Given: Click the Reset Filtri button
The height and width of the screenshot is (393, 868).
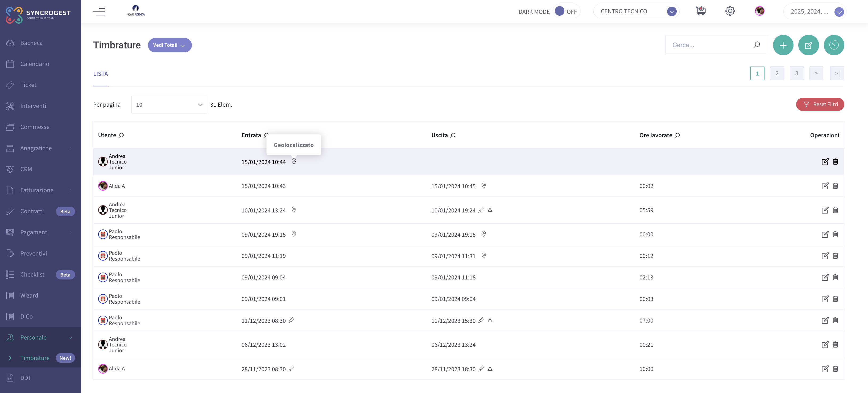Looking at the screenshot, I should [820, 104].
